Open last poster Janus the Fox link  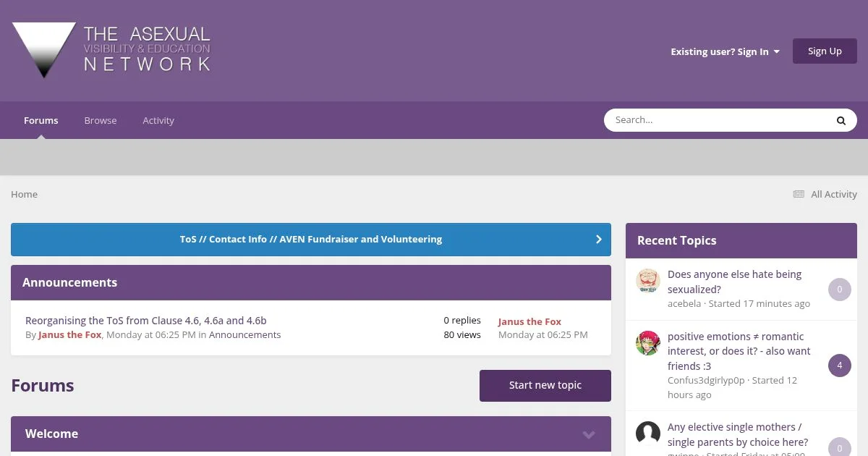tap(529, 321)
